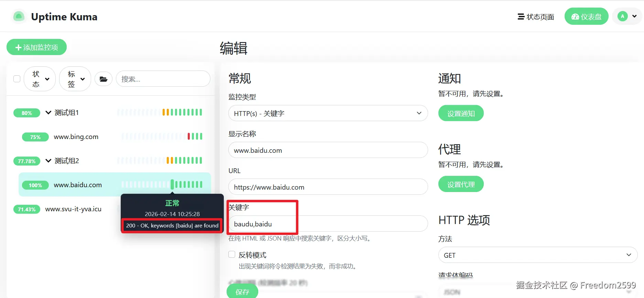
Task: Click the 100% uptime badge of baidu
Action: tap(35, 185)
